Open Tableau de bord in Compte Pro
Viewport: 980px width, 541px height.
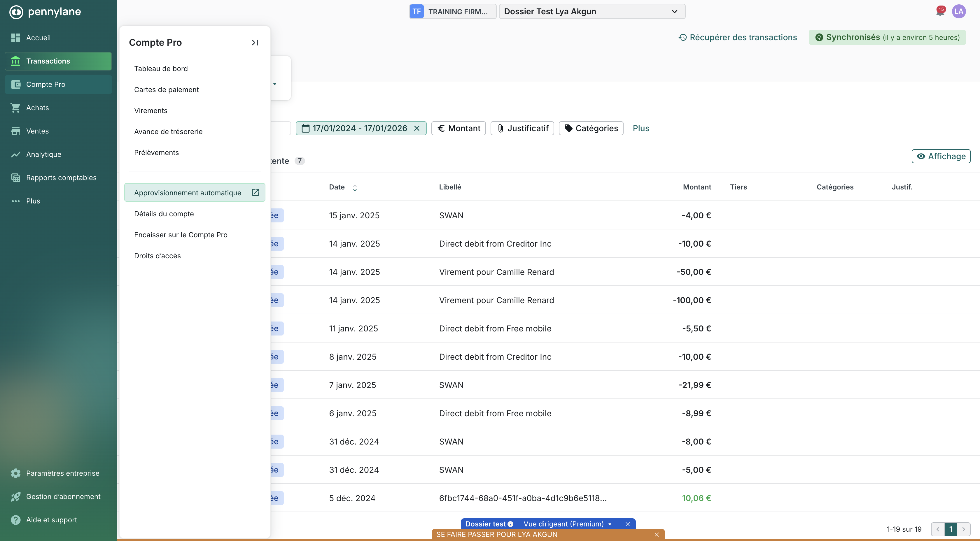tap(195, 69)
